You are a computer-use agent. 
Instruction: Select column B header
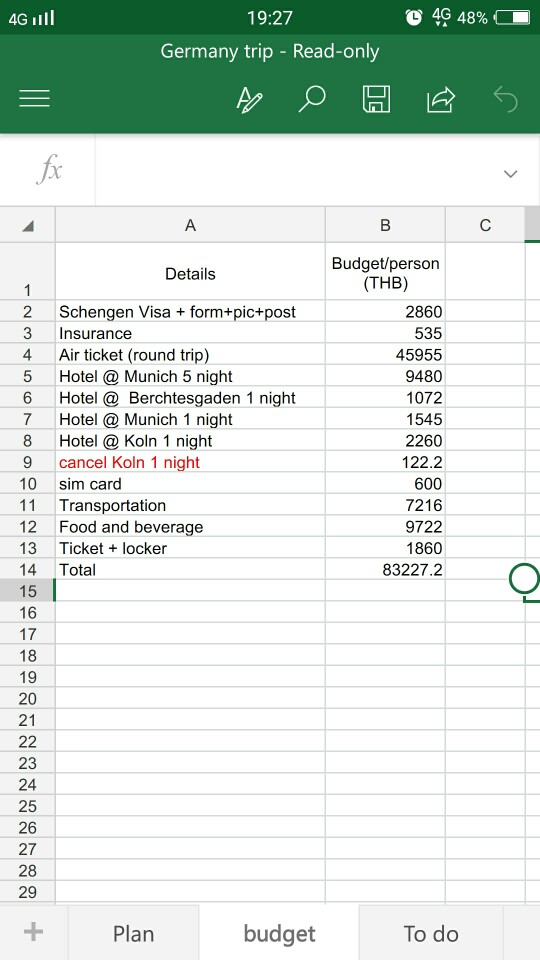point(385,226)
